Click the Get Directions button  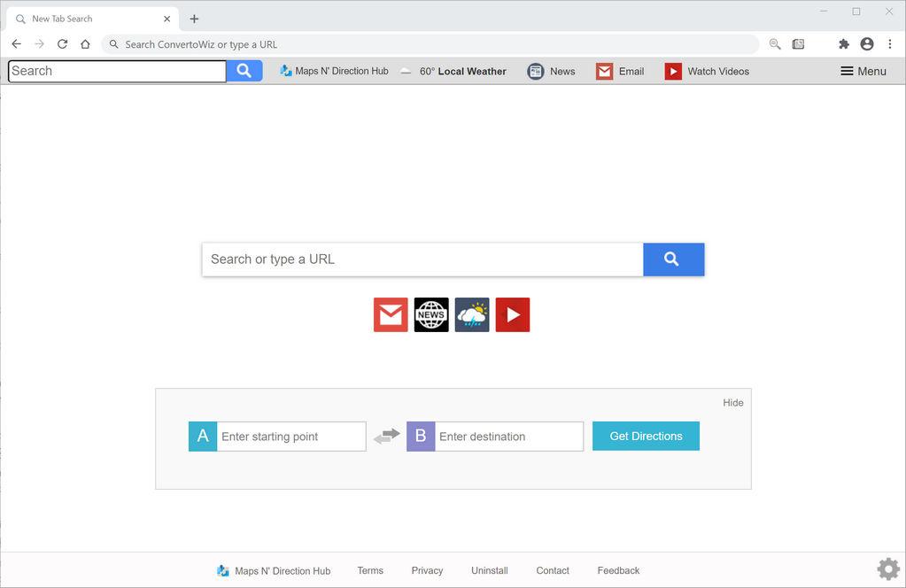point(646,436)
